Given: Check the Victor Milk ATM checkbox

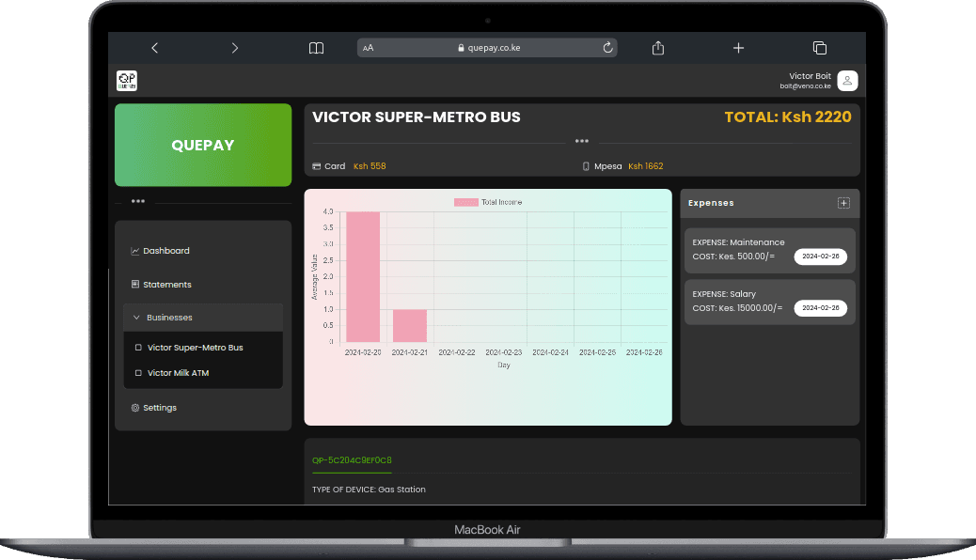Looking at the screenshot, I should click(x=139, y=372).
